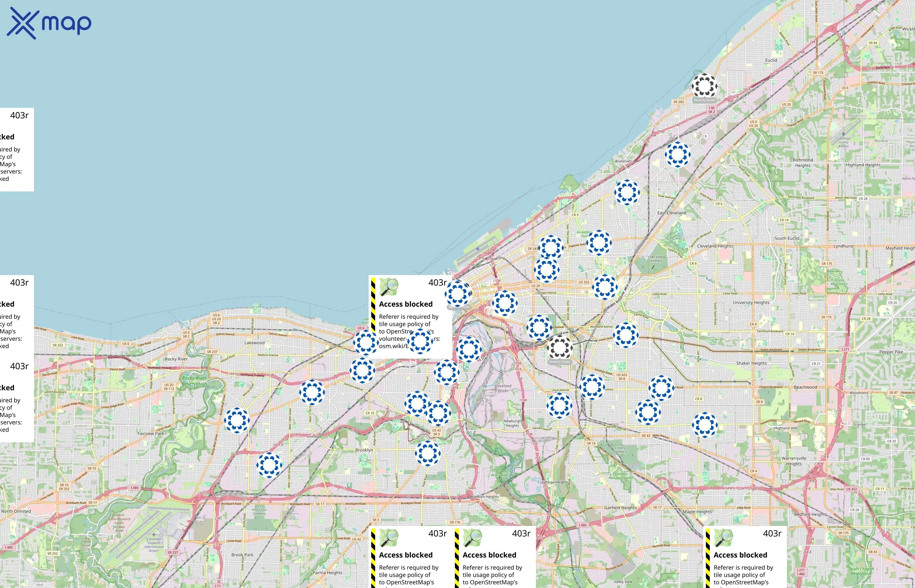Click the Rocky River Reservation label
This screenshot has height=588, width=915.
[194, 381]
